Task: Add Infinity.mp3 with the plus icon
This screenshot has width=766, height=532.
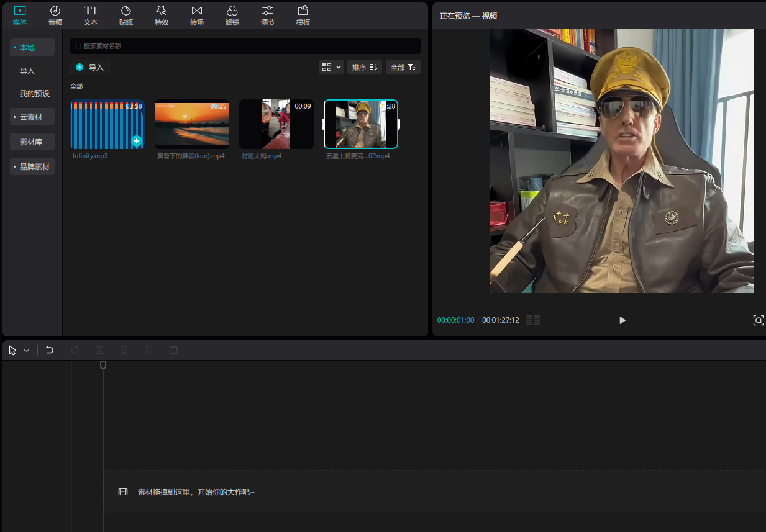Action: coord(137,141)
